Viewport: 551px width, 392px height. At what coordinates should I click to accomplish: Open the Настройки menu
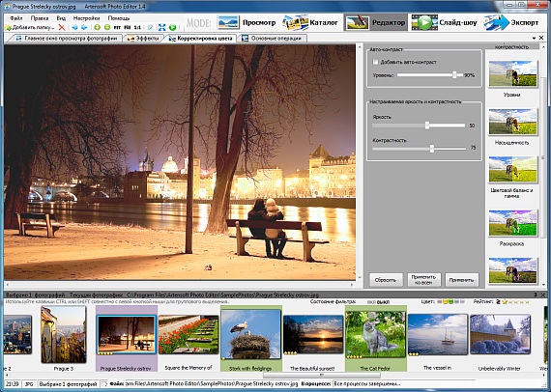pyautogui.click(x=86, y=18)
